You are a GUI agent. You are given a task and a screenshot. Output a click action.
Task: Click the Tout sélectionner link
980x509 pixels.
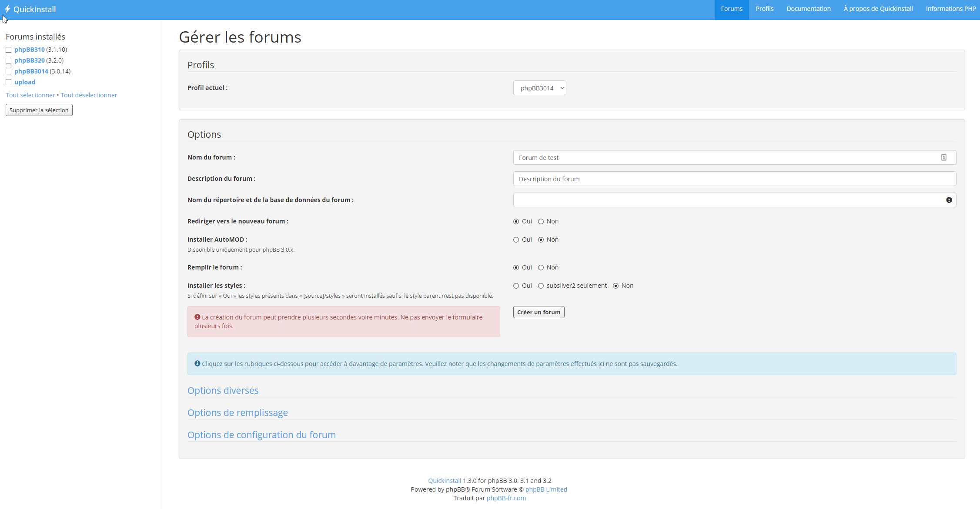coord(30,95)
